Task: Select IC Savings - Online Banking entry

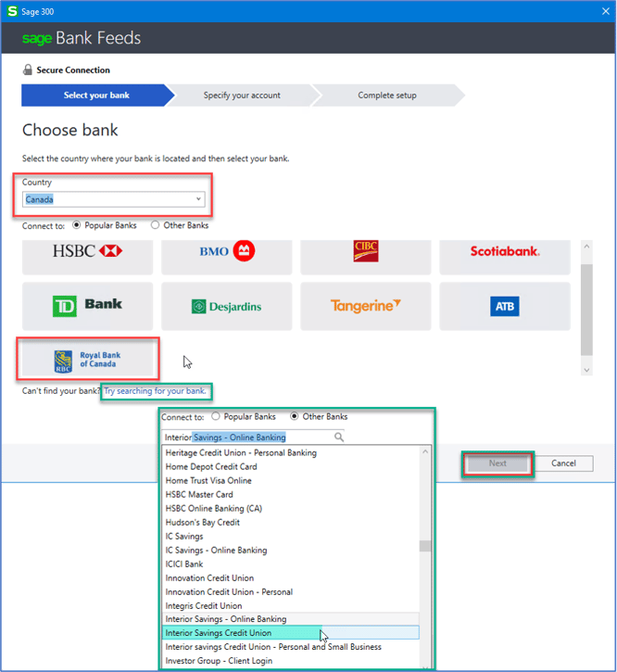Action: pos(291,550)
